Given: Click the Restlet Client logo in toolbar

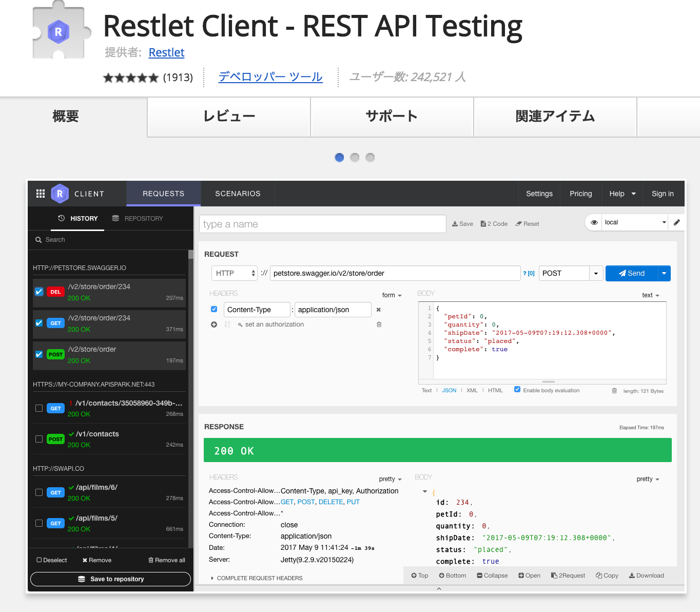Looking at the screenshot, I should (60, 194).
